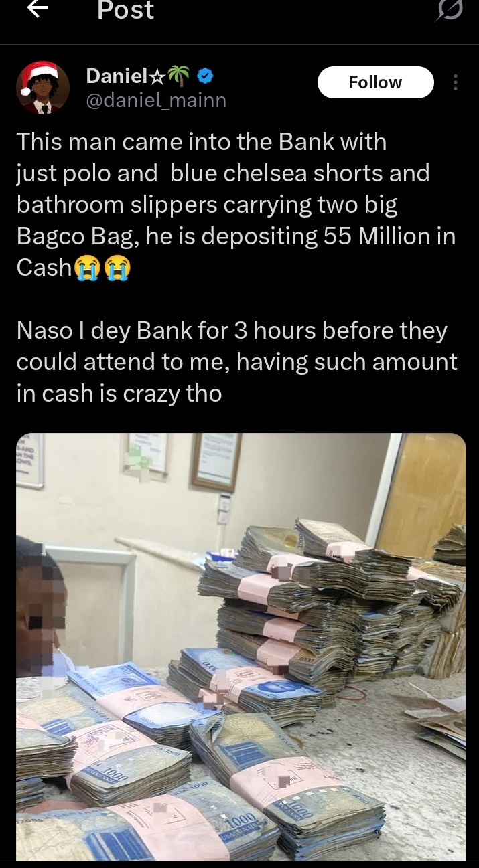
Task: Tap the display name Daniel
Action: point(116,77)
